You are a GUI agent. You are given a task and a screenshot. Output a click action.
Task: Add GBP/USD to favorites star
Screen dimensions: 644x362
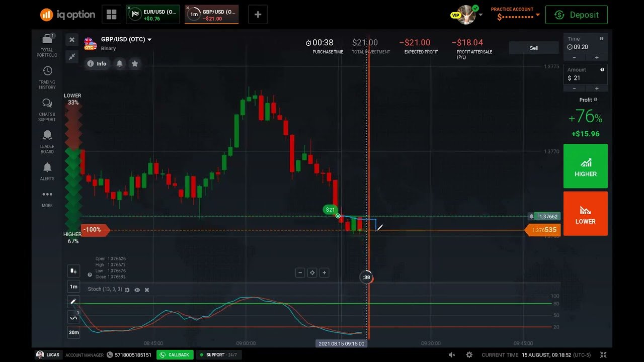pyautogui.click(x=135, y=64)
